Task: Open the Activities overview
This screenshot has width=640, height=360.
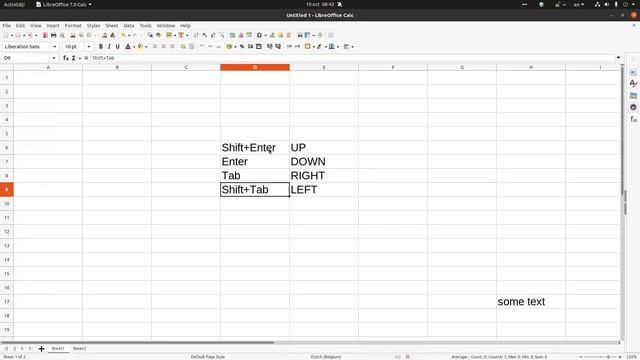Action: [x=14, y=4]
